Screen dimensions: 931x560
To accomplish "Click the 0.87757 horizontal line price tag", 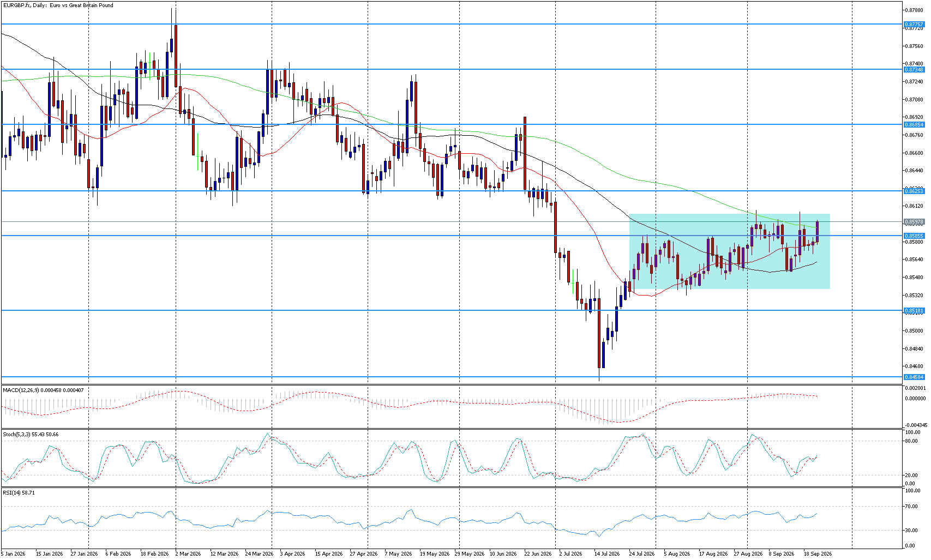I will coord(914,25).
